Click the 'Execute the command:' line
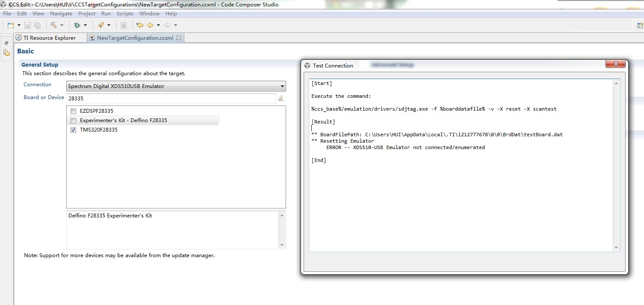 [x=341, y=96]
